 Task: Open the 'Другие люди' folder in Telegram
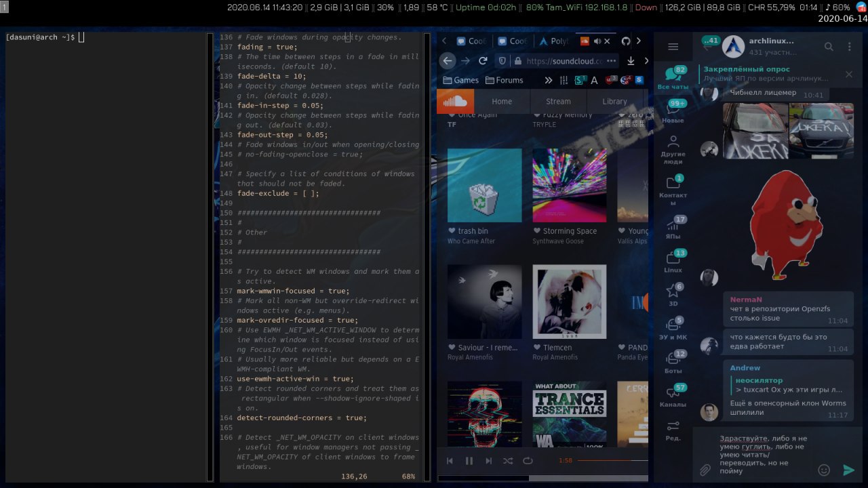pyautogui.click(x=673, y=150)
